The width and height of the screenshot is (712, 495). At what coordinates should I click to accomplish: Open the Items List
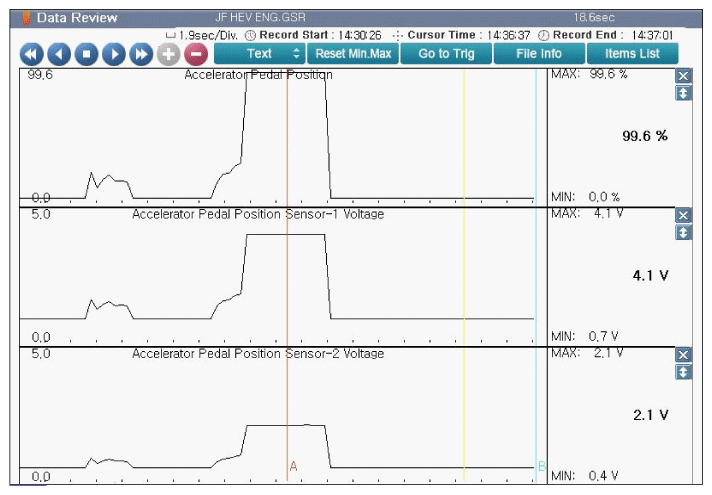coord(632,53)
